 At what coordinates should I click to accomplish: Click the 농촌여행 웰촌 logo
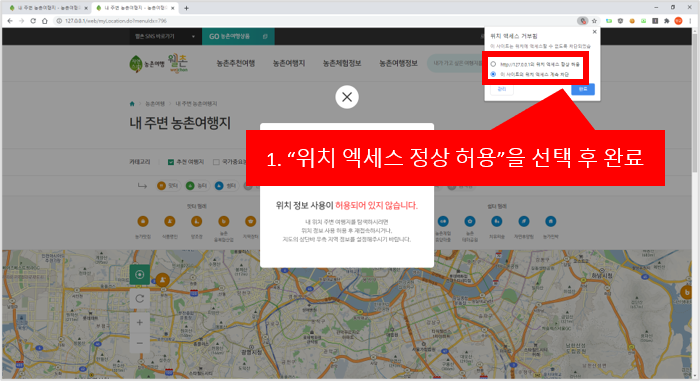159,64
